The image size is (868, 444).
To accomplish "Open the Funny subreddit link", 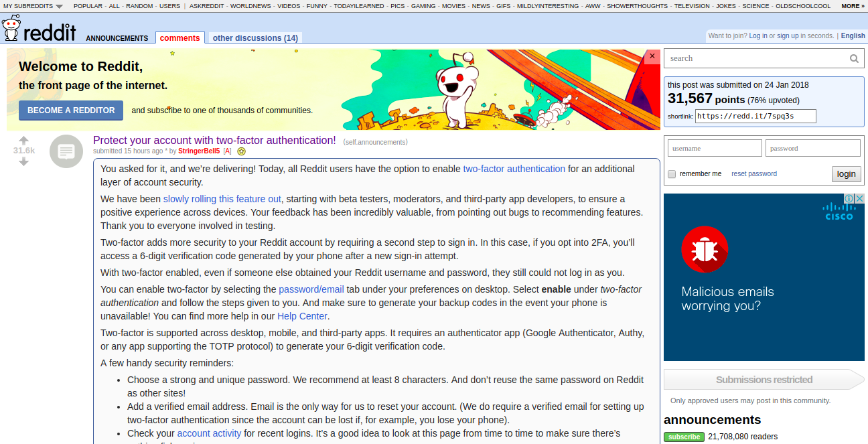I will (317, 6).
